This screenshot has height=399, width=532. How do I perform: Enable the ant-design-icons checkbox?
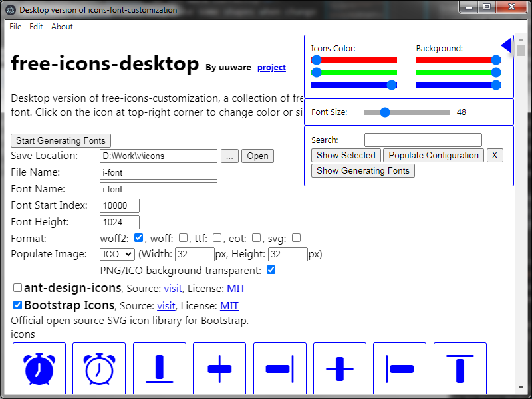(x=18, y=288)
